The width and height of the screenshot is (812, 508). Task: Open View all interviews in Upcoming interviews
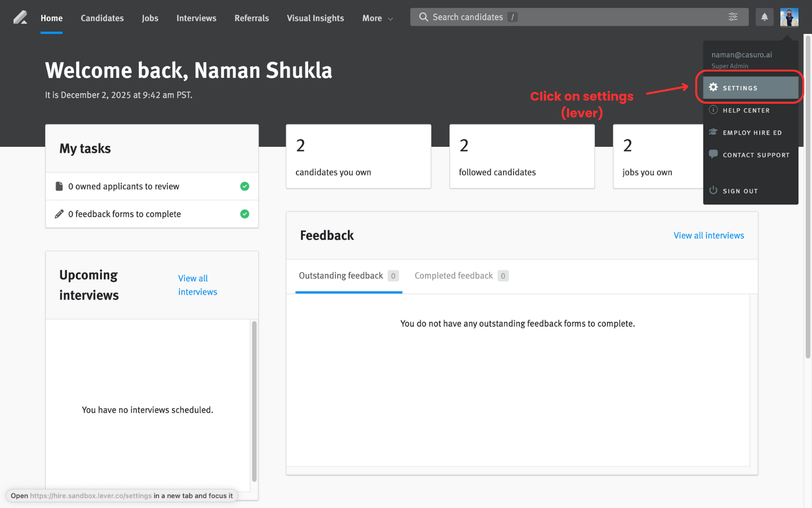pos(197,285)
